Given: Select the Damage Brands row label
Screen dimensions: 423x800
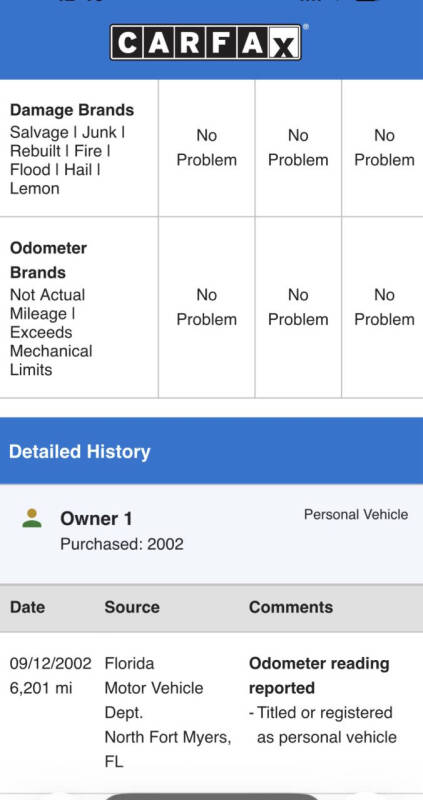Looking at the screenshot, I should click(72, 110).
